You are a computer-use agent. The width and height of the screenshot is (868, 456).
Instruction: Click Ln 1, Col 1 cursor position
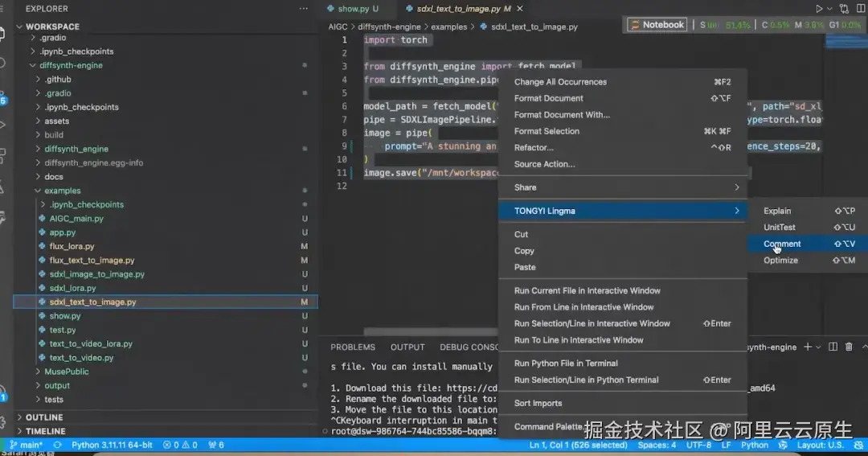(x=578, y=445)
